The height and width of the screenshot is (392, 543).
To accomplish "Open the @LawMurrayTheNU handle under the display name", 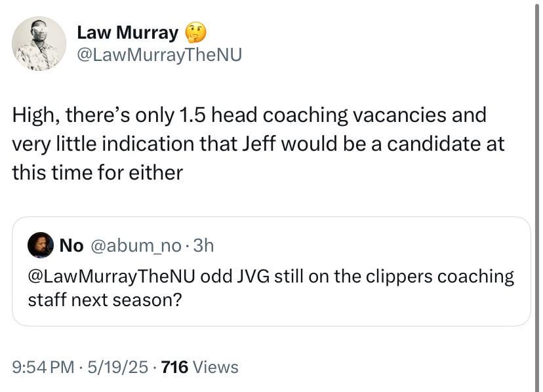I will click(x=159, y=55).
